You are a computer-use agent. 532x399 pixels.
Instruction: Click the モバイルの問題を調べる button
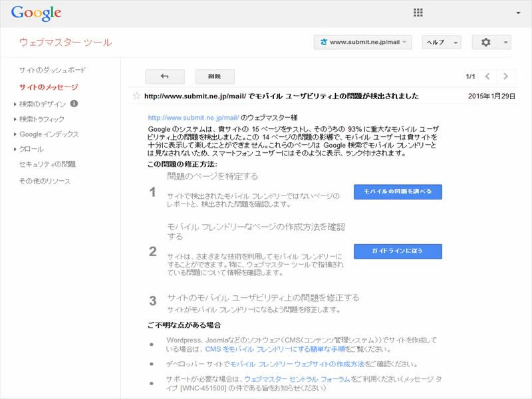point(398,192)
